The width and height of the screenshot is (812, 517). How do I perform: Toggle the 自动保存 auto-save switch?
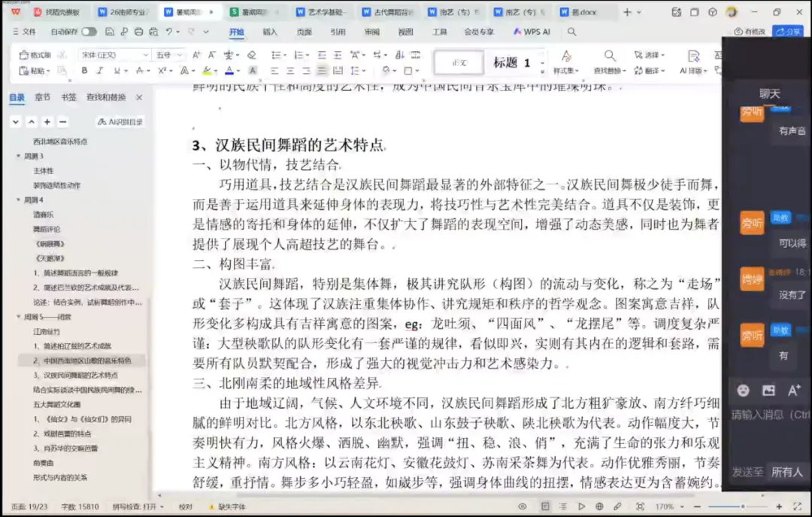[89, 32]
